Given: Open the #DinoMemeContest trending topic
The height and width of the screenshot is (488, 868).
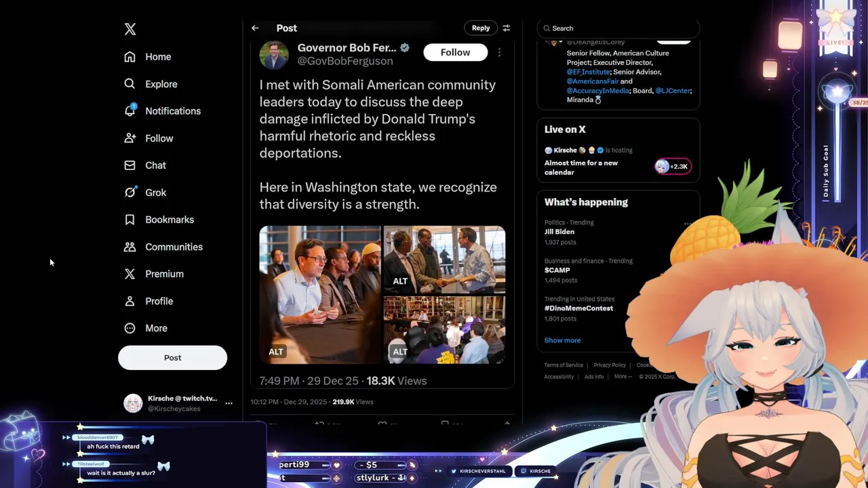Looking at the screenshot, I should [x=578, y=308].
